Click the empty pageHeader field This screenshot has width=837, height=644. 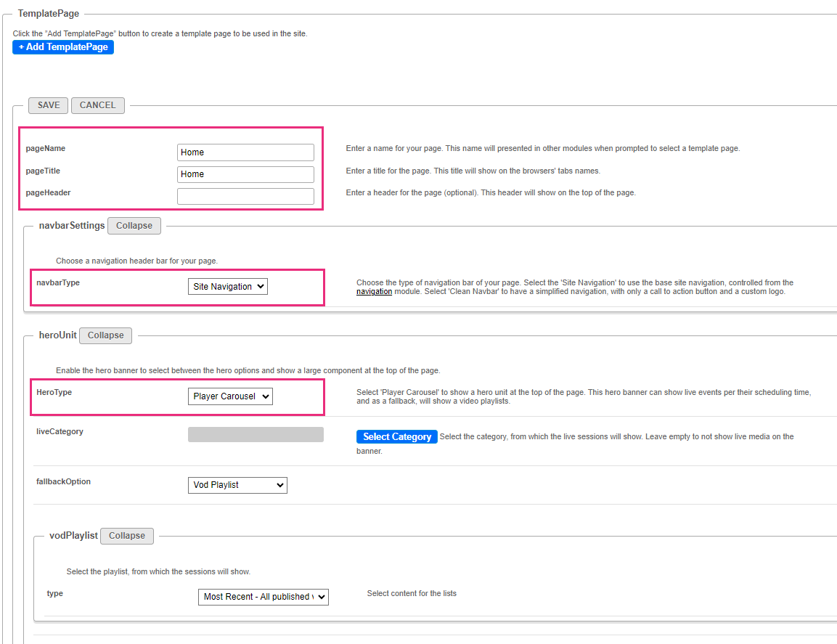pos(245,196)
